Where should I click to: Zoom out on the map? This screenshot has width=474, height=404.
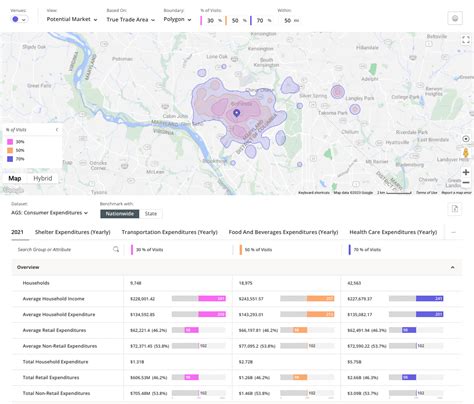tap(466, 183)
